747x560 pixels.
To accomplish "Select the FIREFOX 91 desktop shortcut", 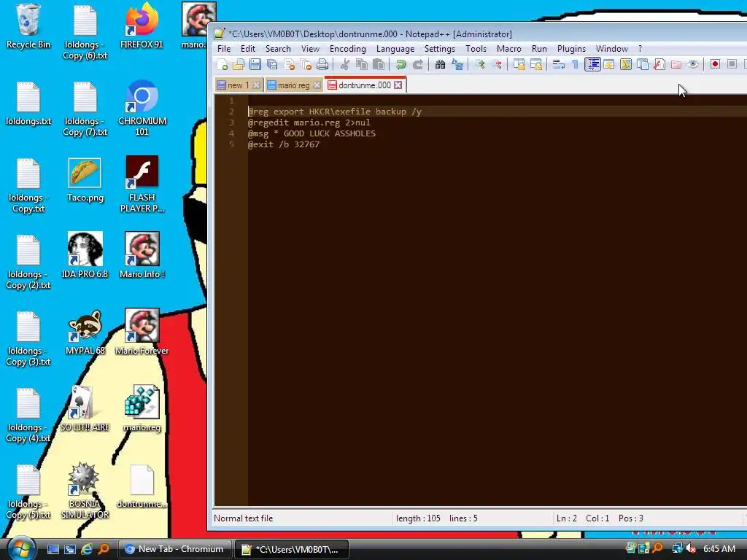I will coord(142,26).
